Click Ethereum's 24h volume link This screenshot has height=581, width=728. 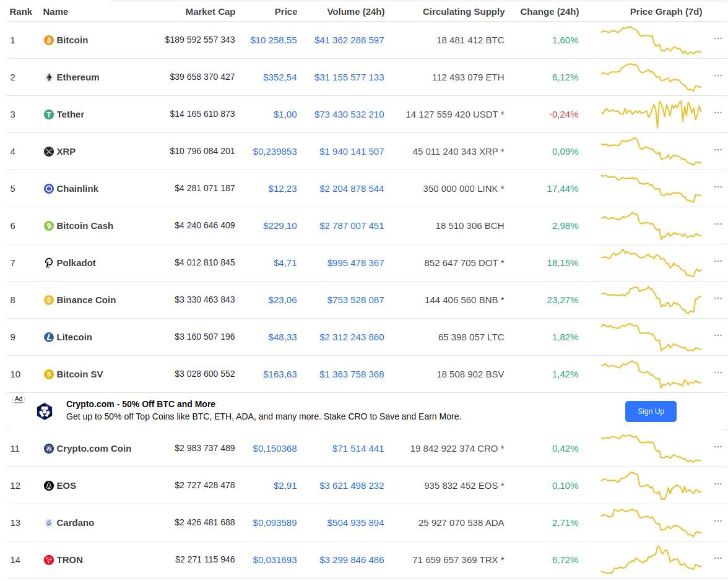tap(349, 77)
